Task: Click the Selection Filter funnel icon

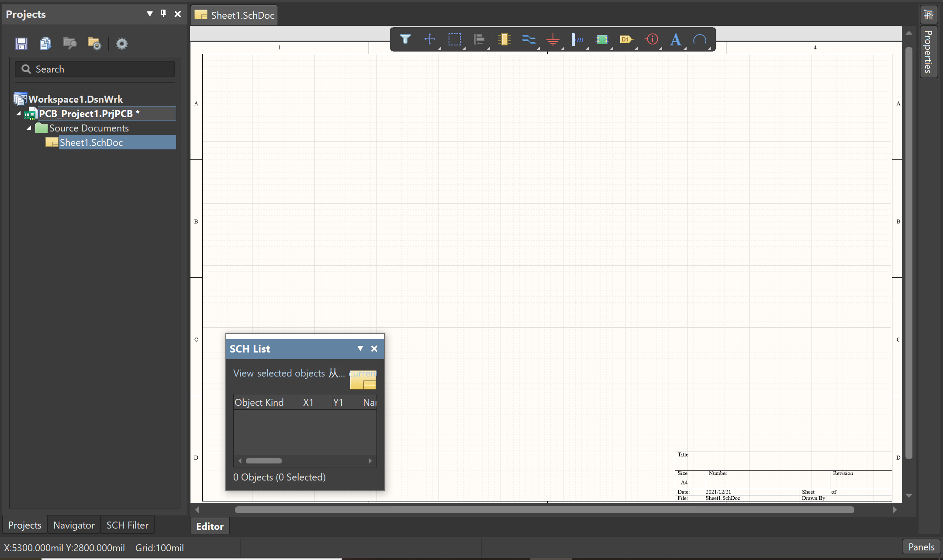Action: [x=405, y=39]
